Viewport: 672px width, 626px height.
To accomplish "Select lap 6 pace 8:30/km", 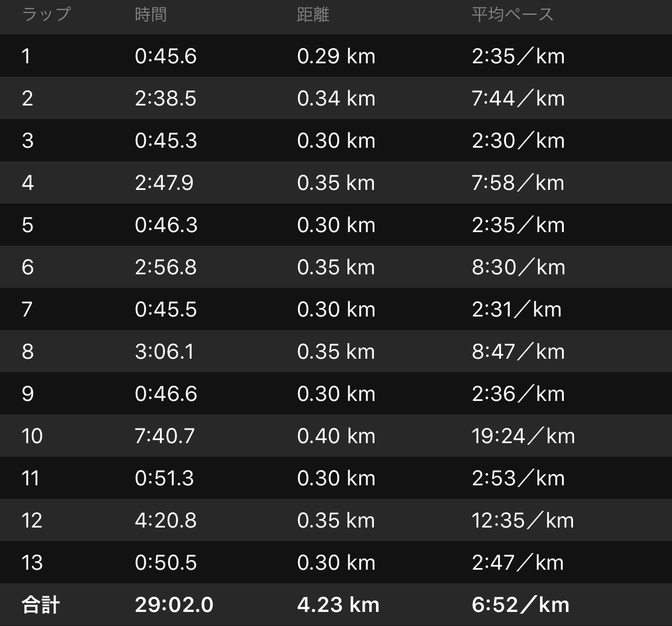I will coord(518,267).
